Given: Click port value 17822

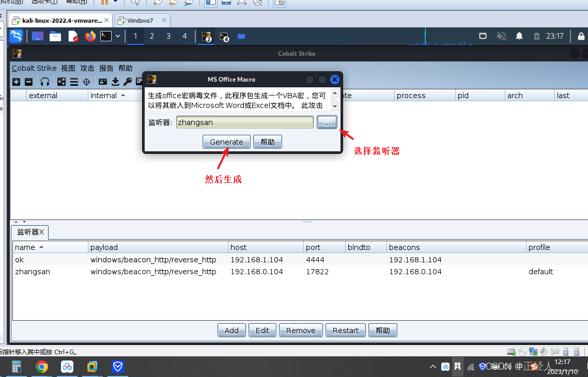Looking at the screenshot, I should 317,272.
